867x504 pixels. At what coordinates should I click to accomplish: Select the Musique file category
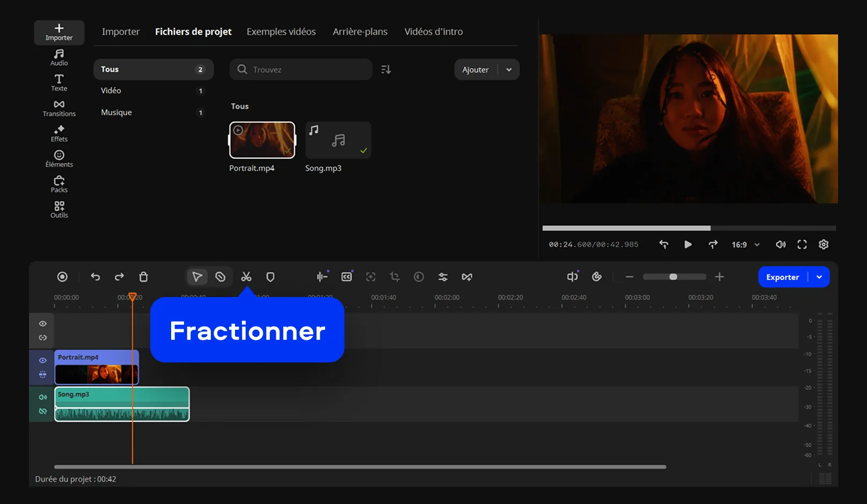coord(116,112)
